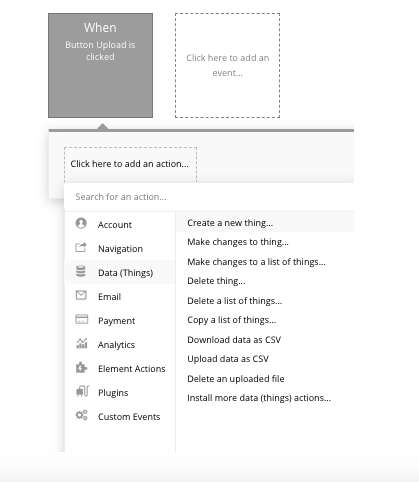Click here to add an event box
The height and width of the screenshot is (482, 419).
(227, 65)
